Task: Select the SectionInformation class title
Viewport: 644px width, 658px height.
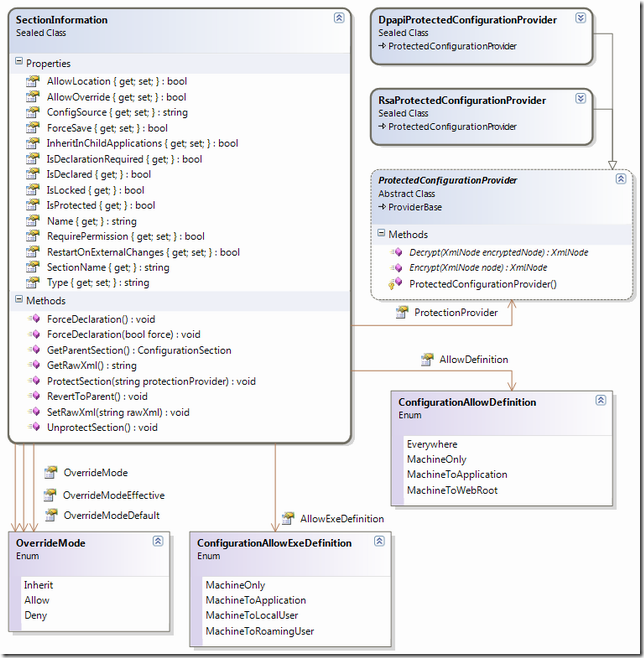Action: click(62, 20)
